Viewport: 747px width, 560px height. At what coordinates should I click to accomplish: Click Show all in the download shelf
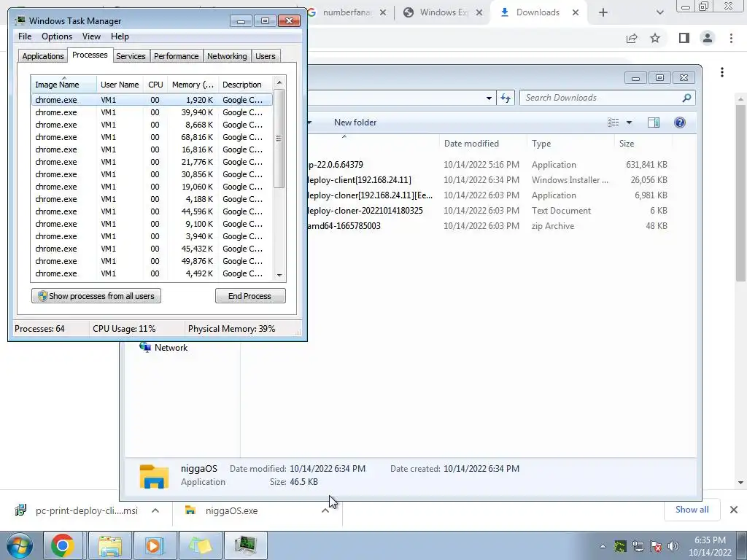pyautogui.click(x=692, y=510)
